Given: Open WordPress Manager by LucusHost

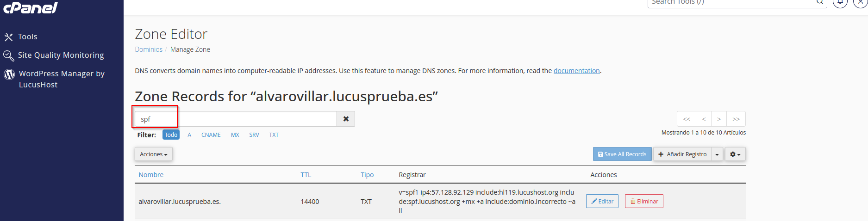Looking at the screenshot, I should tap(55, 79).
